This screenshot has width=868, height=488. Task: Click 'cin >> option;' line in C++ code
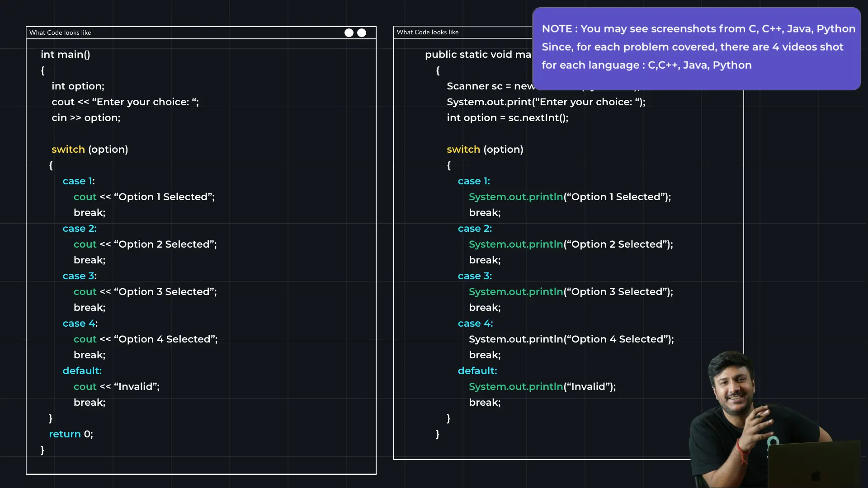[x=86, y=118]
